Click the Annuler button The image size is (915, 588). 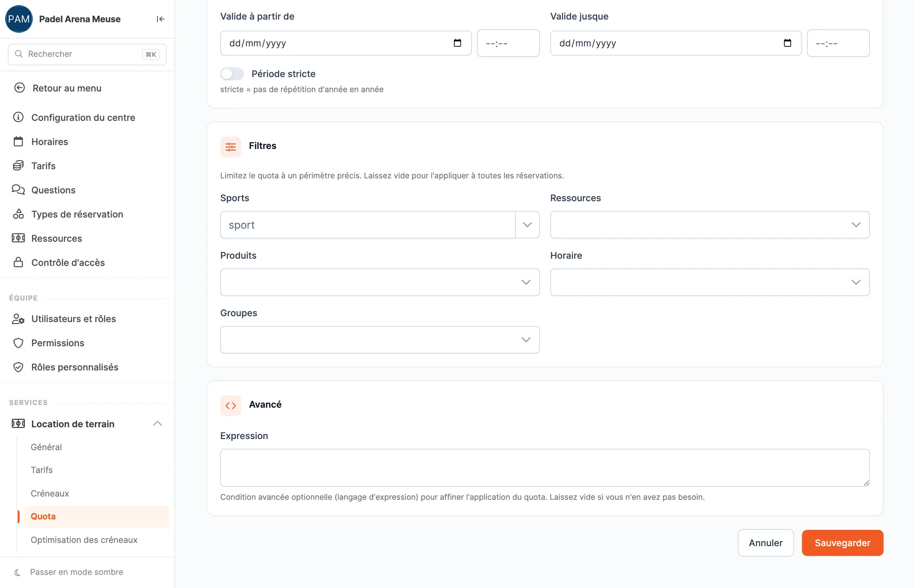pyautogui.click(x=765, y=543)
